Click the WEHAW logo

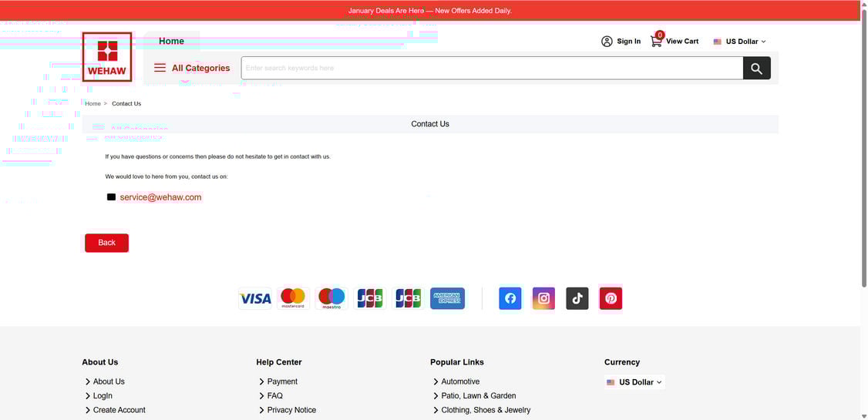[107, 57]
